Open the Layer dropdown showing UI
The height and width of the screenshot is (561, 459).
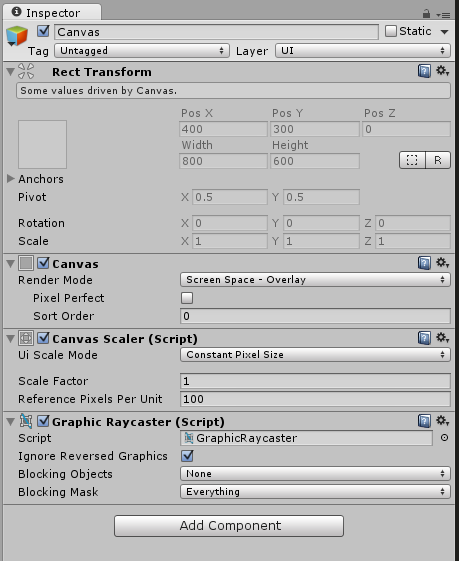point(363,50)
